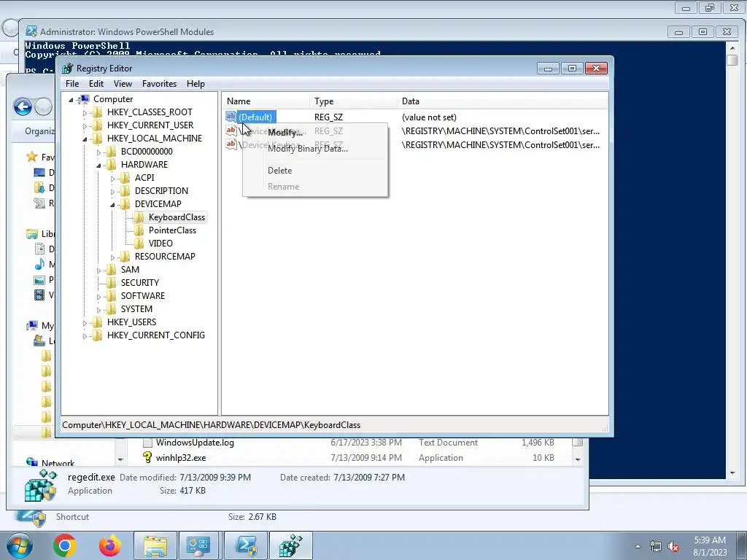Click the taskbar clock showing 5:39 AM
The image size is (747, 560).
click(x=710, y=546)
